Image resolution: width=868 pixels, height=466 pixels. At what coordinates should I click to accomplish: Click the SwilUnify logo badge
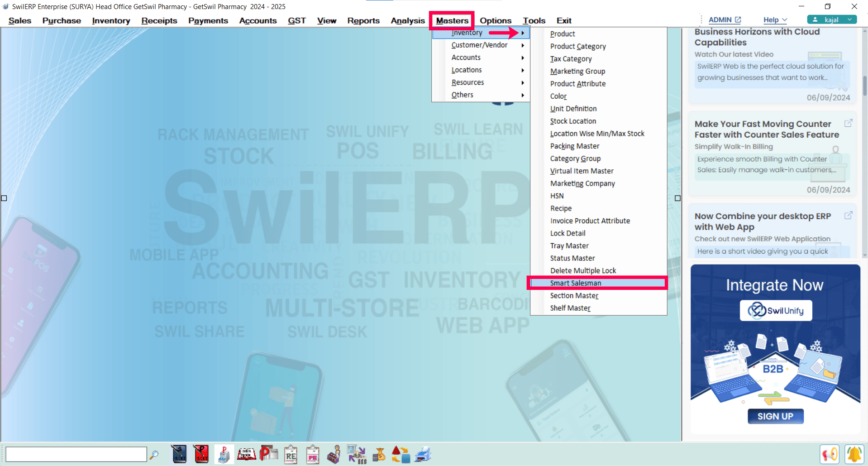776,311
